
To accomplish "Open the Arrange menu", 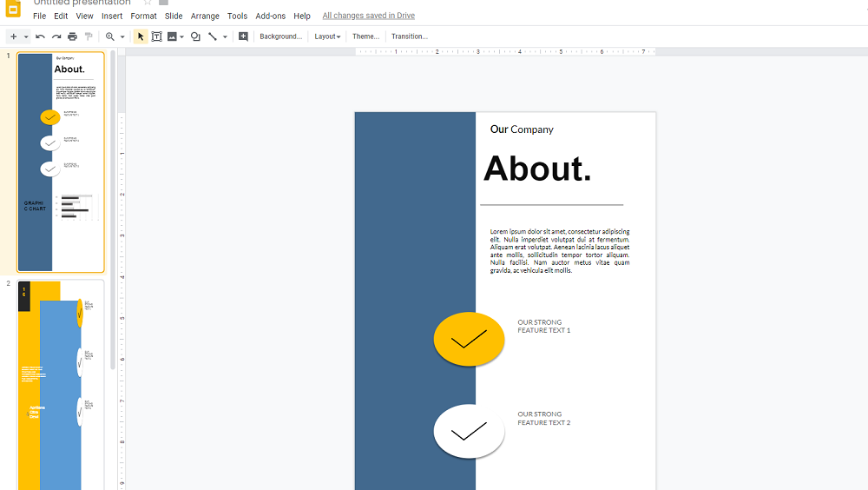I will (x=205, y=16).
